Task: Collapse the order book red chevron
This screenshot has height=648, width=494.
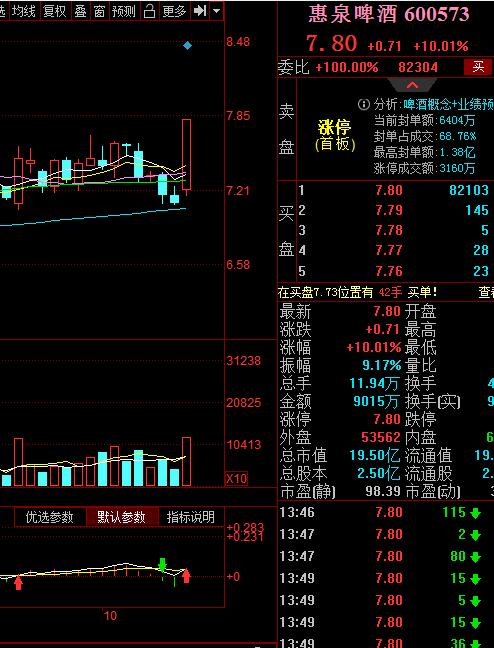Action: [412, 86]
